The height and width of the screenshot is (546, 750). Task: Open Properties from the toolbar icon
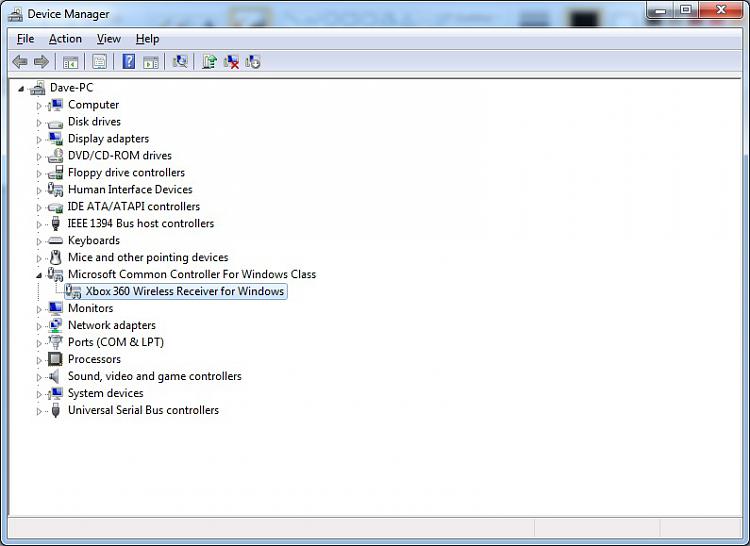(x=99, y=62)
